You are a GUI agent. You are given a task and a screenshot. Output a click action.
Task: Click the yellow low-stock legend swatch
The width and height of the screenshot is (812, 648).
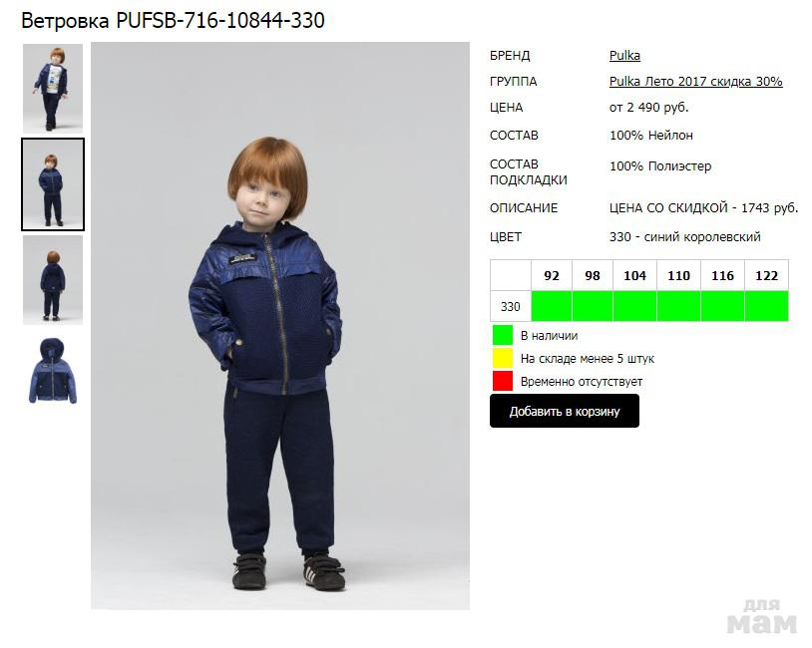(503, 358)
